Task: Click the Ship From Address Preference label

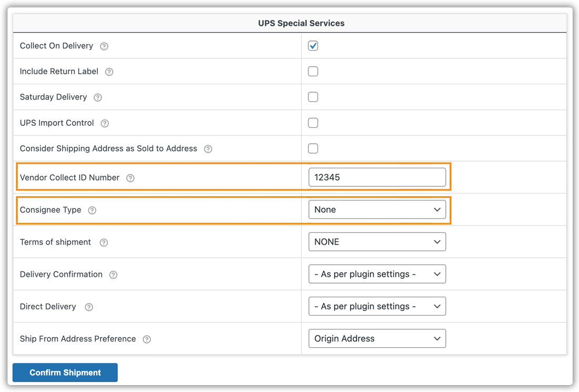Action: pyautogui.click(x=78, y=339)
